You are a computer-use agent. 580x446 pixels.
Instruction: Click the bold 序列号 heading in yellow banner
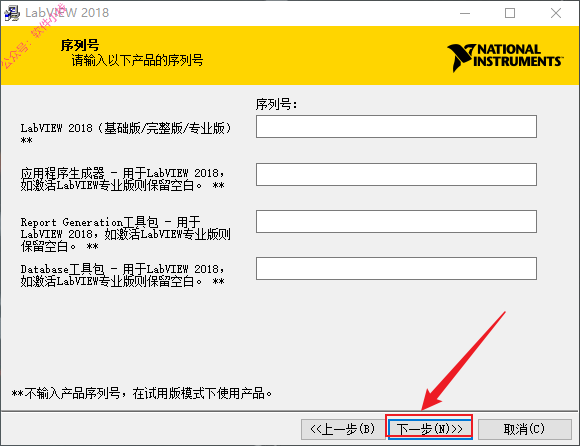click(80, 45)
